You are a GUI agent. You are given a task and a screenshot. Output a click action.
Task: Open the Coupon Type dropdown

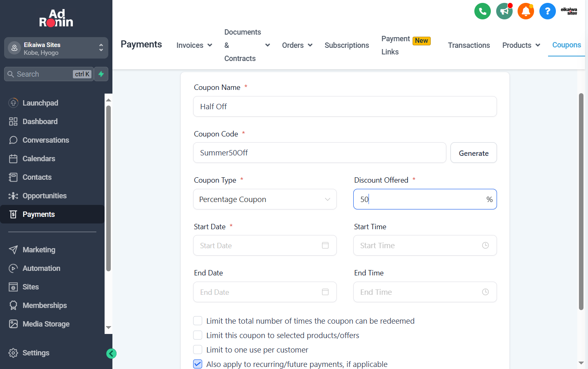point(265,199)
